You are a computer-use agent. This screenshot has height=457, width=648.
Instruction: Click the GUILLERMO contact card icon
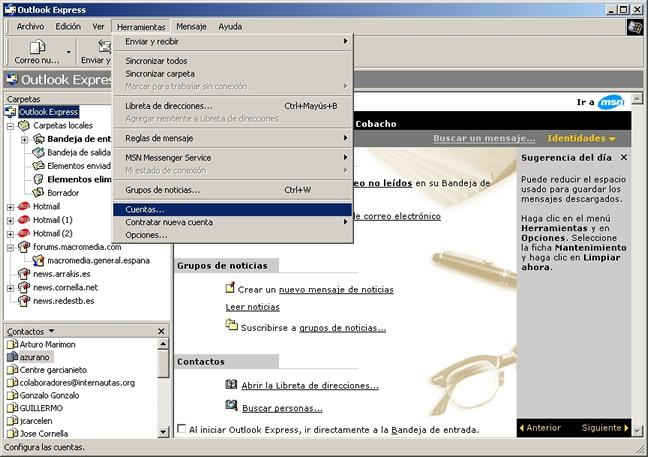click(x=12, y=408)
